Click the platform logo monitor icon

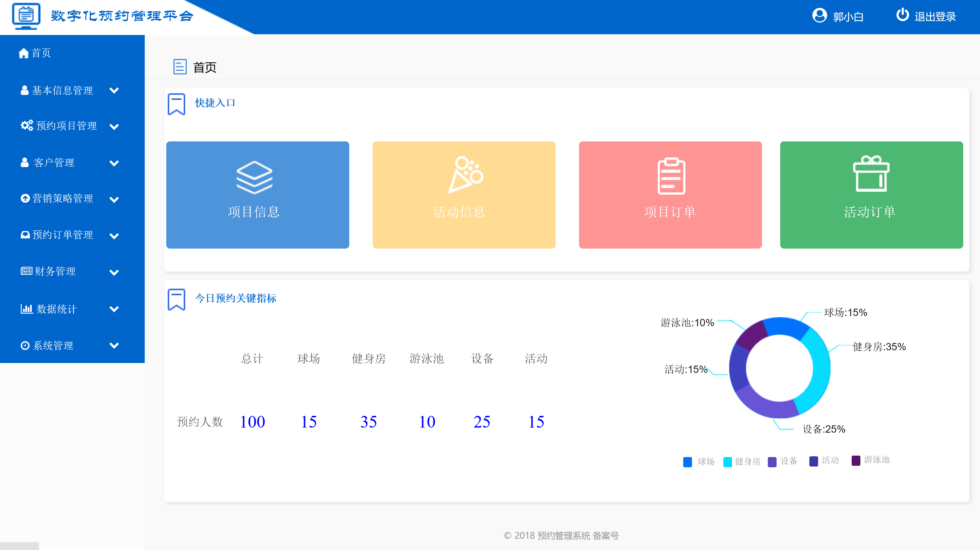click(x=26, y=16)
